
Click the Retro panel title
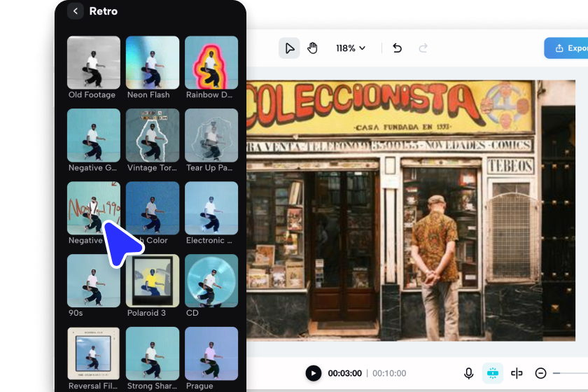tap(104, 11)
